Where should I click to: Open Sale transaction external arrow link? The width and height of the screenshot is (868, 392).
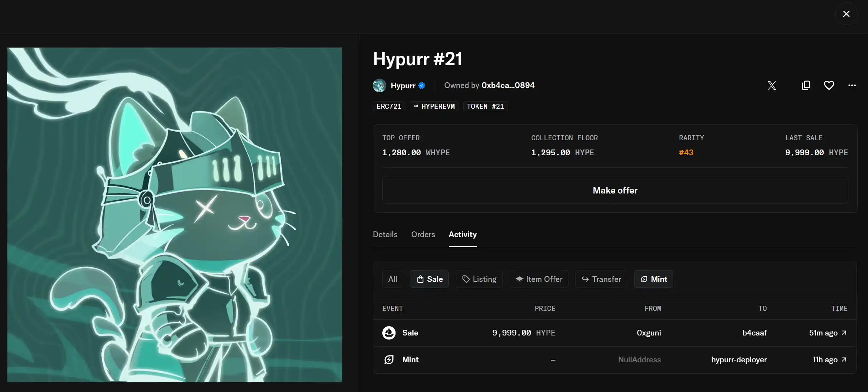point(844,333)
